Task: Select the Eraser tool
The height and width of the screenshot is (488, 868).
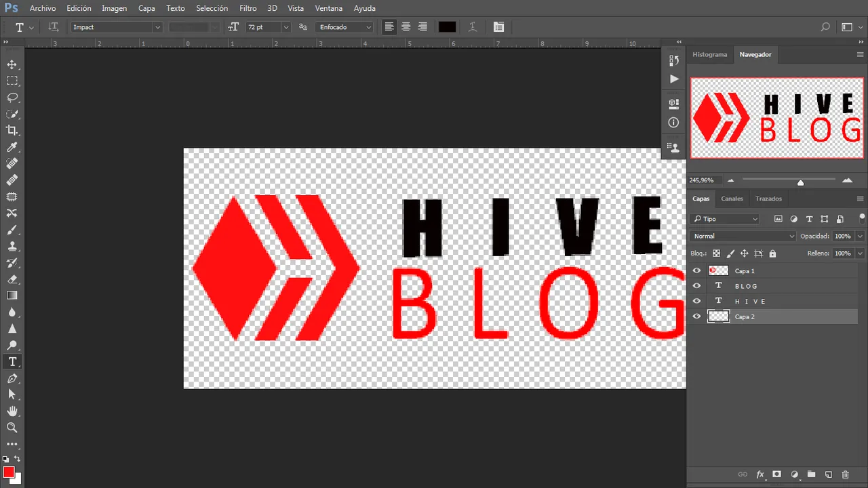Action: [x=12, y=279]
